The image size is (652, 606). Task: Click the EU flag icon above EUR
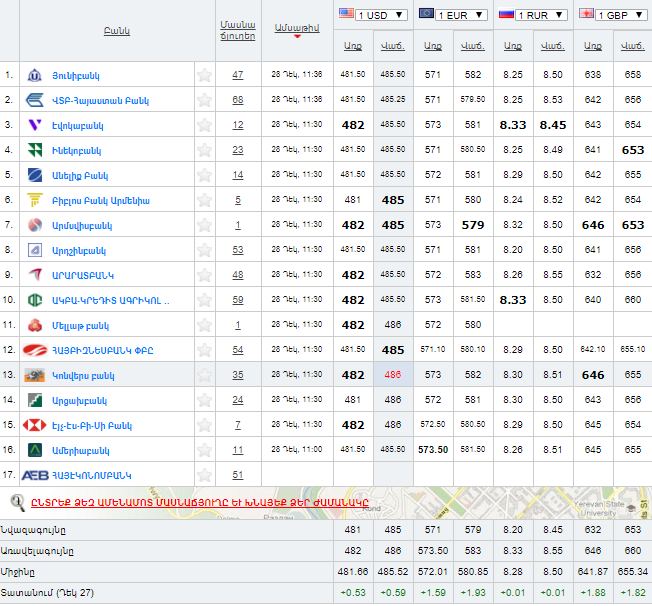point(426,13)
